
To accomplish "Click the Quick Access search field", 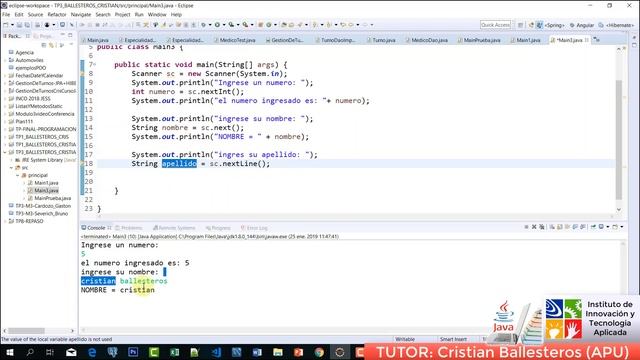I will [496, 25].
